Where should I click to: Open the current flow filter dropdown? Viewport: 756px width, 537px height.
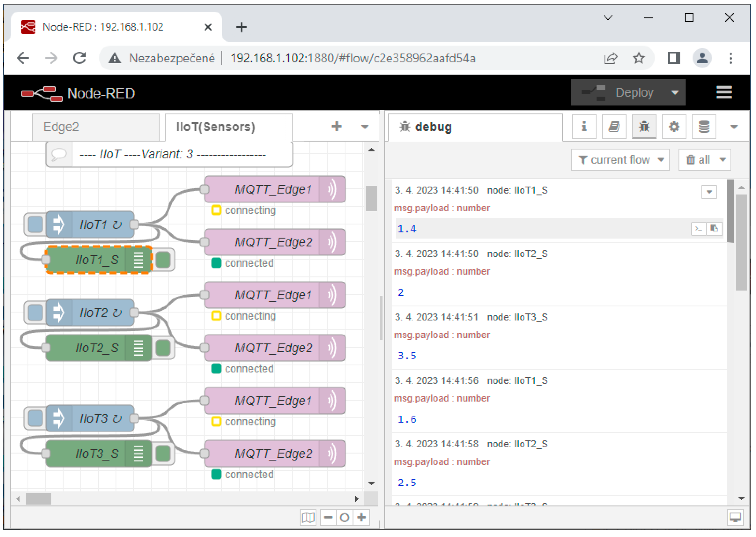pyautogui.click(x=620, y=160)
